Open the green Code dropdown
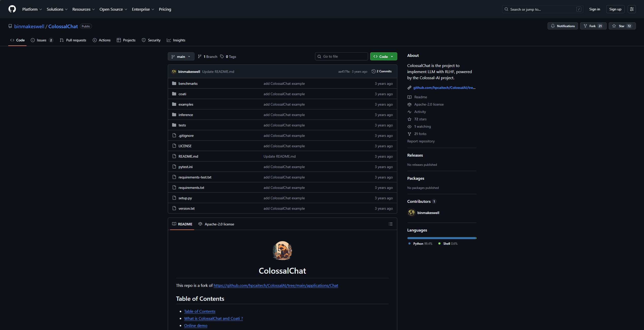The image size is (644, 330). pos(384,56)
